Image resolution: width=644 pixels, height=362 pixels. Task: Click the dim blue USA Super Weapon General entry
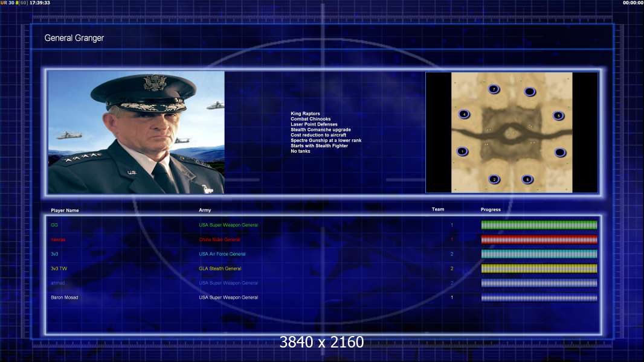(x=228, y=283)
